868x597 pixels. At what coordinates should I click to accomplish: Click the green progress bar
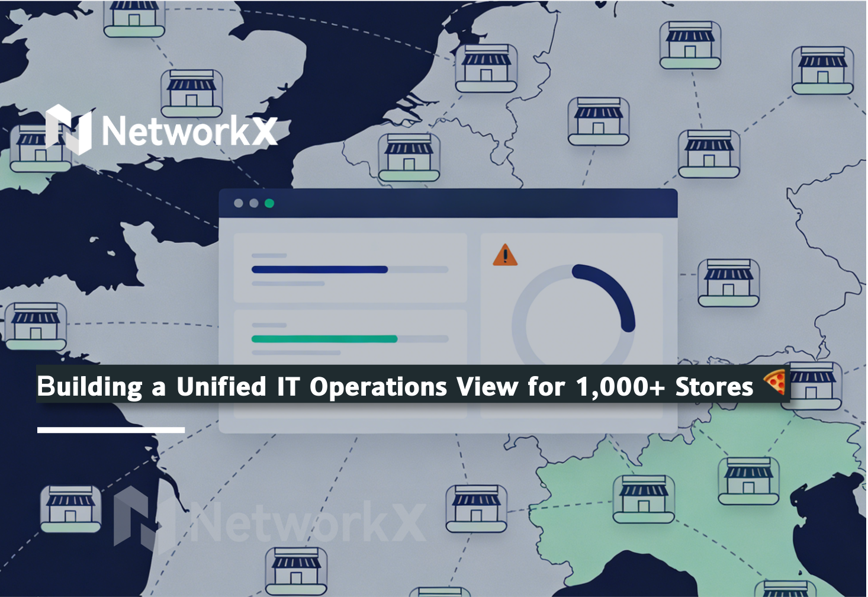[x=324, y=339]
